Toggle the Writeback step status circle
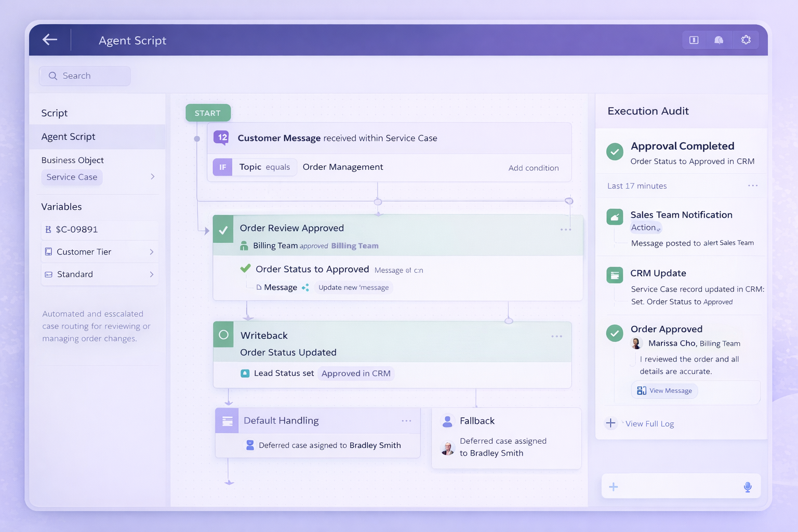 224,335
